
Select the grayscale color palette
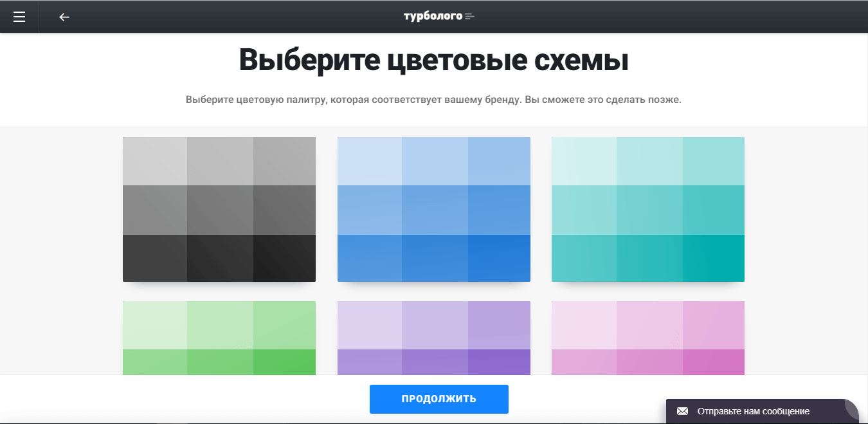tap(219, 209)
